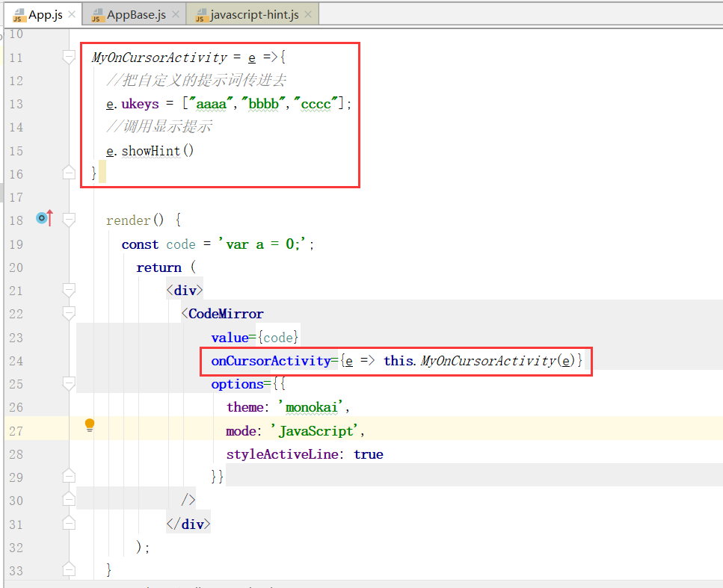Click the fold end marker at line 16
Screen dimensions: 723x588
pos(69,173)
